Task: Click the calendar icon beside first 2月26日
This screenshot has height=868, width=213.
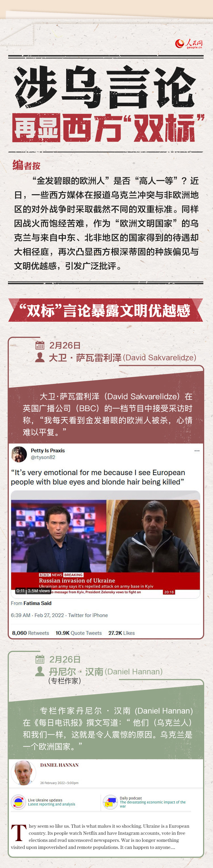Action: [x=40, y=345]
